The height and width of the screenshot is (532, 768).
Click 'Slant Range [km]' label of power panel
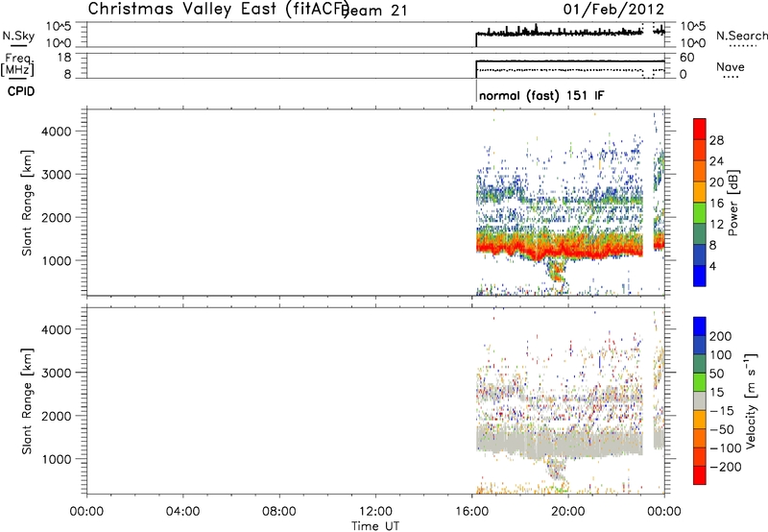(27, 203)
